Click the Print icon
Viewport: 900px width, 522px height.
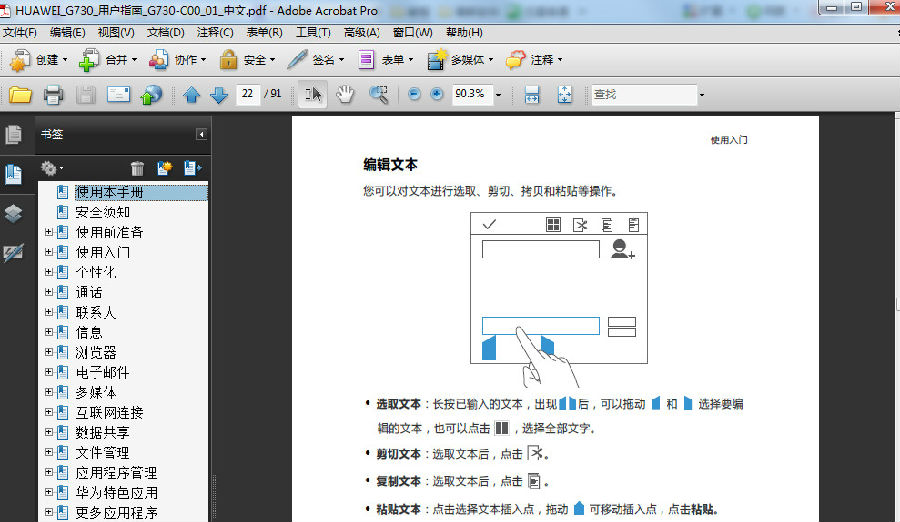[x=53, y=94]
